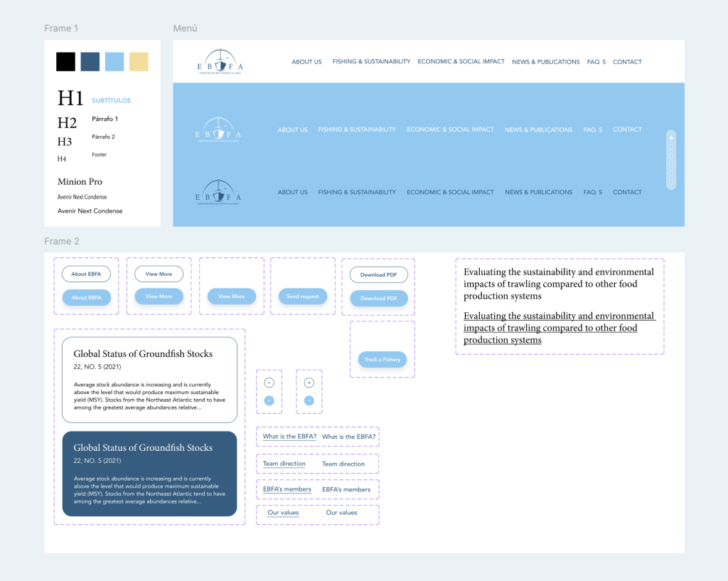Open FISHING & SUSTAINABILITY in the middle blue menu
This screenshot has width=728, height=581.
click(x=357, y=130)
